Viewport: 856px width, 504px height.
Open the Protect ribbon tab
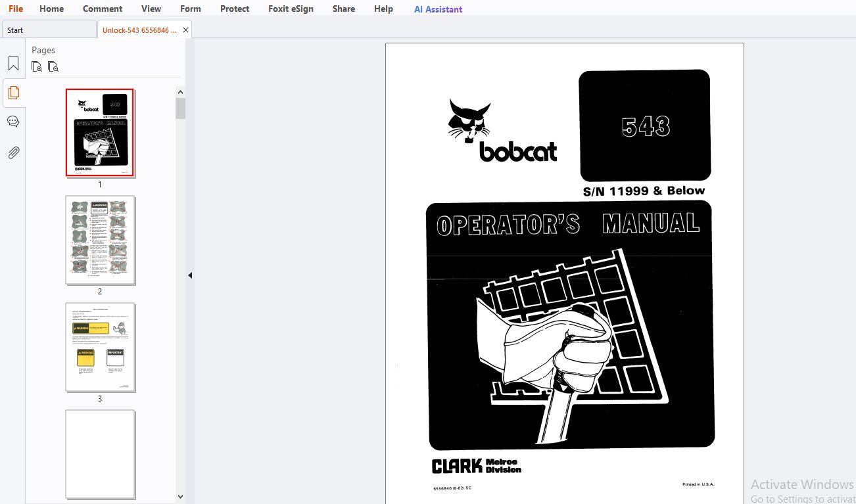(x=235, y=9)
